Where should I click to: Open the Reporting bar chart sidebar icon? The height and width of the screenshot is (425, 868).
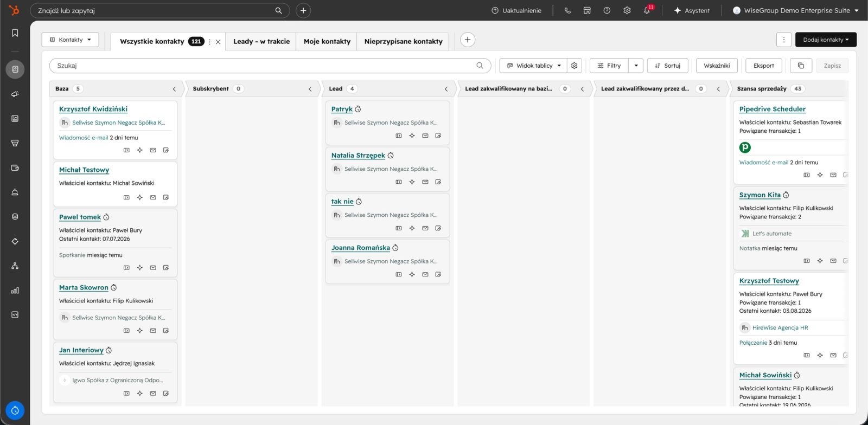pyautogui.click(x=15, y=291)
